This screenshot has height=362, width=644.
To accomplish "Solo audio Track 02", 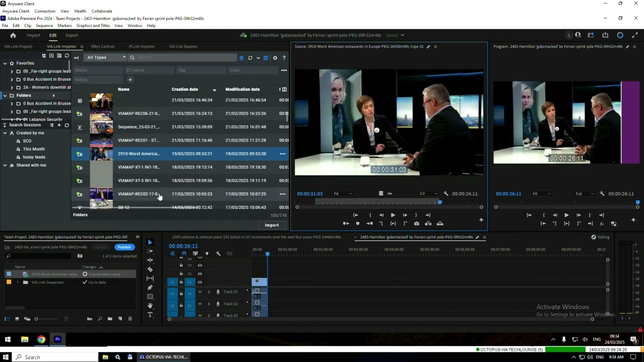I will [209, 304].
